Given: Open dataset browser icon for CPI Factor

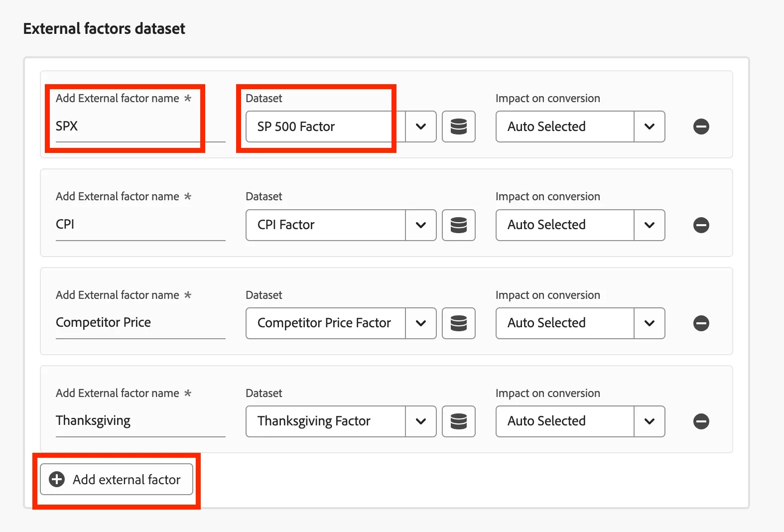Looking at the screenshot, I should tap(459, 225).
